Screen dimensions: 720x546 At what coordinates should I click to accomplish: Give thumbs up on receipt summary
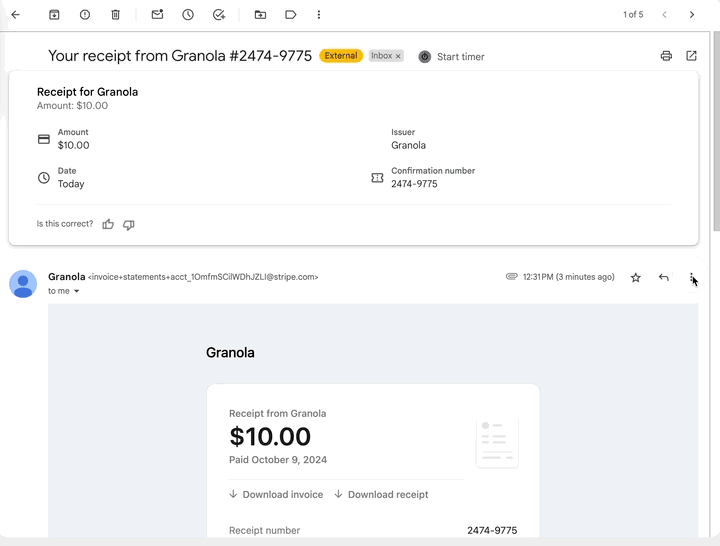108,224
